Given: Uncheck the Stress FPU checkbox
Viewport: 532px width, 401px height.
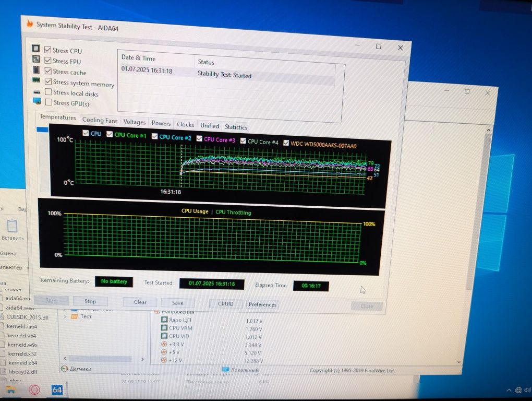Looking at the screenshot, I should coord(48,61).
